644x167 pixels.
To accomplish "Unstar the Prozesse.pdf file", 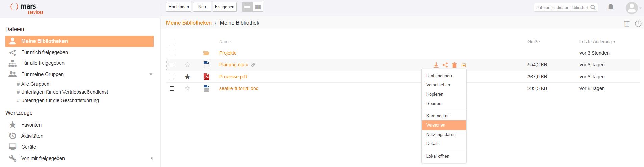I will pos(187,77).
